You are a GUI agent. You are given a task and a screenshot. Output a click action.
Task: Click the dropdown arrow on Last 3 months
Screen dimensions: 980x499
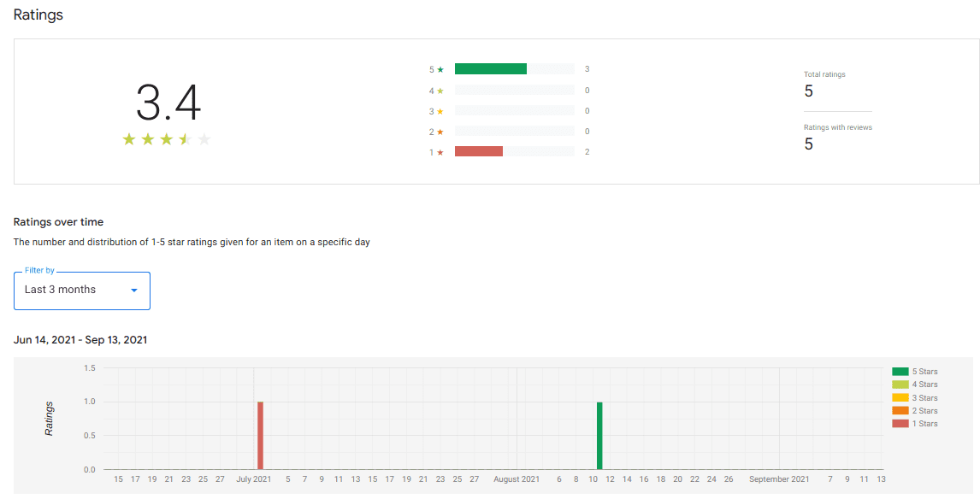pos(134,291)
